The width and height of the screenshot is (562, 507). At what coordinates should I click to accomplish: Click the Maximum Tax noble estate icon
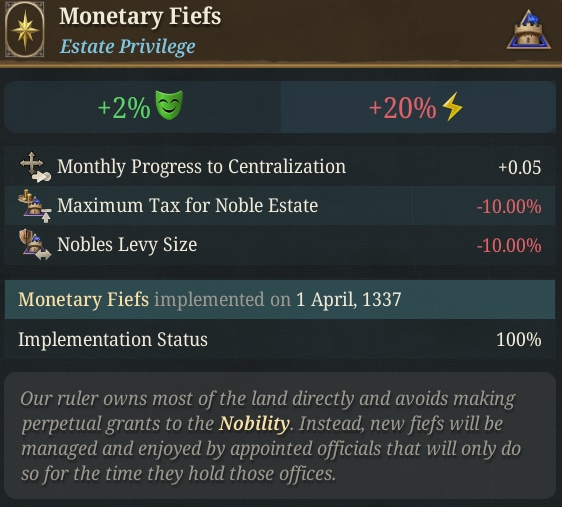point(35,206)
